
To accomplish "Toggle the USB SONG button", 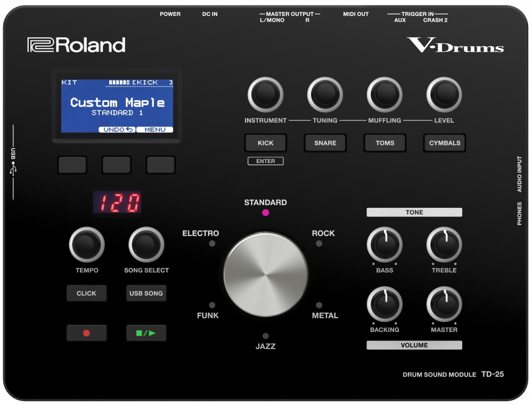I will pos(146,293).
